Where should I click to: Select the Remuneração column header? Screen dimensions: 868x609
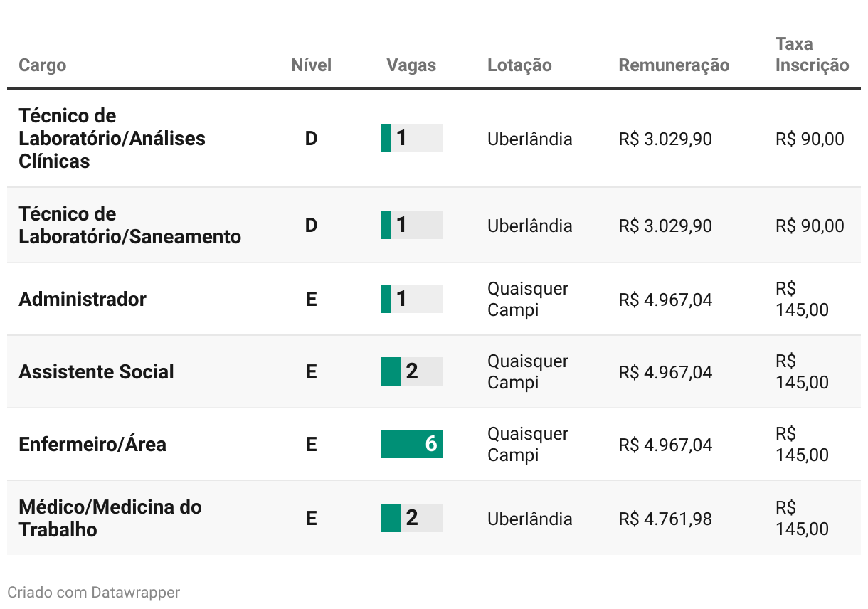tap(674, 65)
